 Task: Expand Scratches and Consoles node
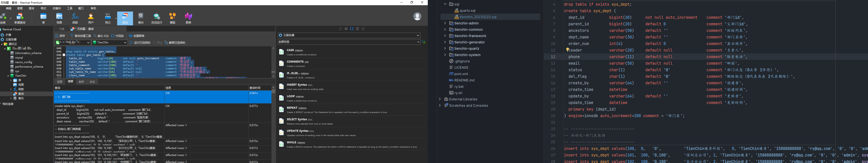(440, 105)
